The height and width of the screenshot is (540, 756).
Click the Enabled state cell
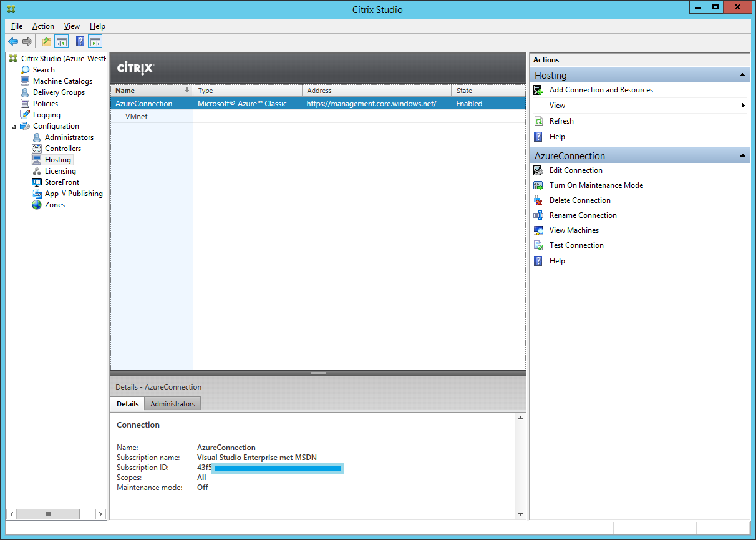[x=469, y=104]
